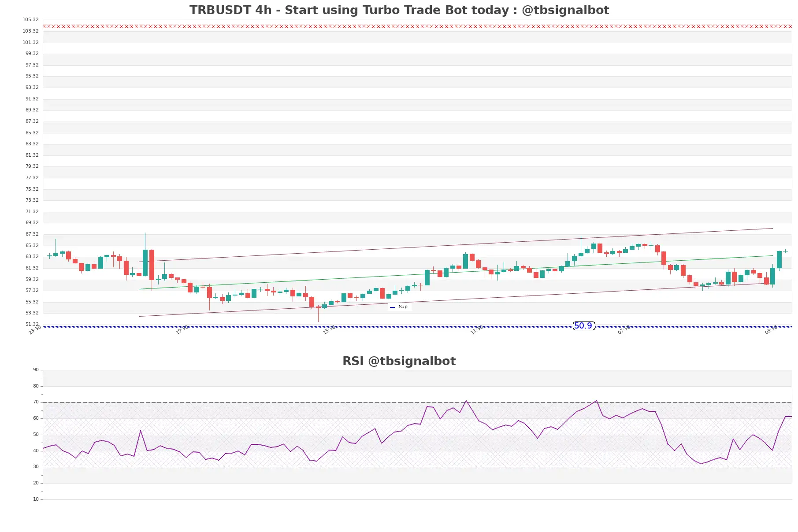Click the 101.32 price axis label

31,43
